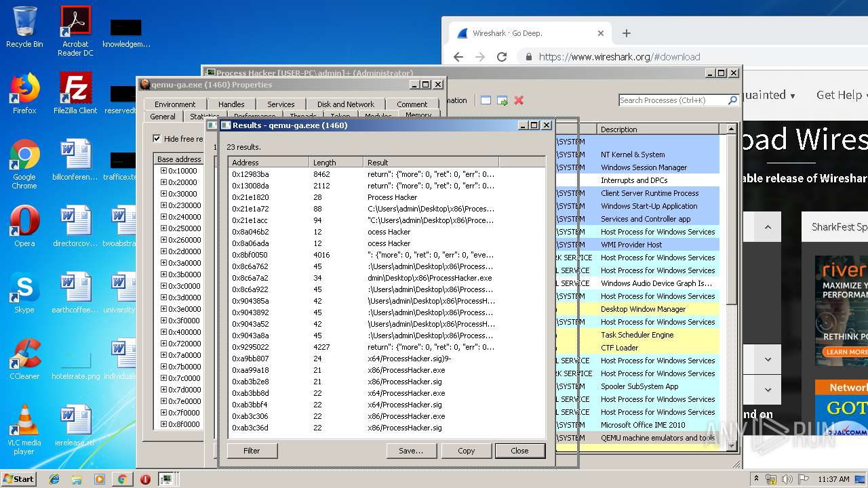The image size is (868, 488).
Task: Open Windows Start menu
Action: point(19,479)
